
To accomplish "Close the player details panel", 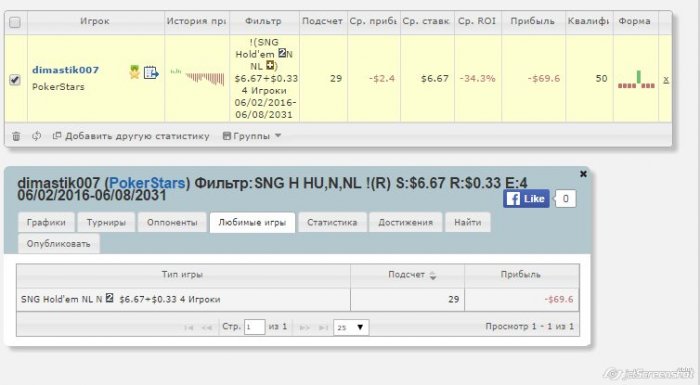I will [x=583, y=174].
